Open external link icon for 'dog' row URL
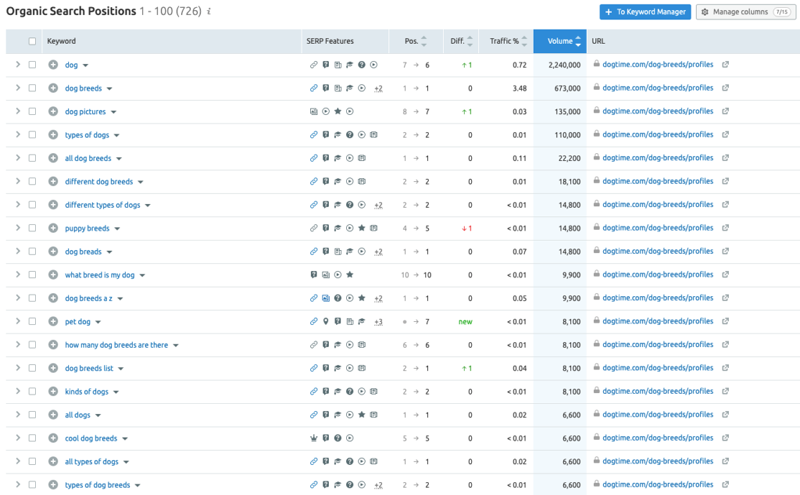 [725, 64]
